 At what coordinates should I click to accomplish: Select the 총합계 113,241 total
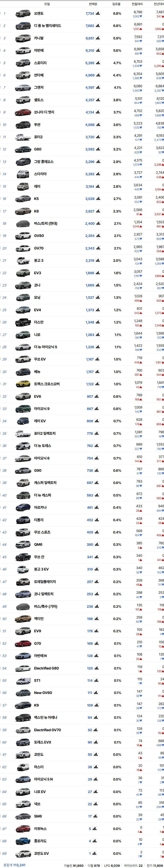(14, 865)
